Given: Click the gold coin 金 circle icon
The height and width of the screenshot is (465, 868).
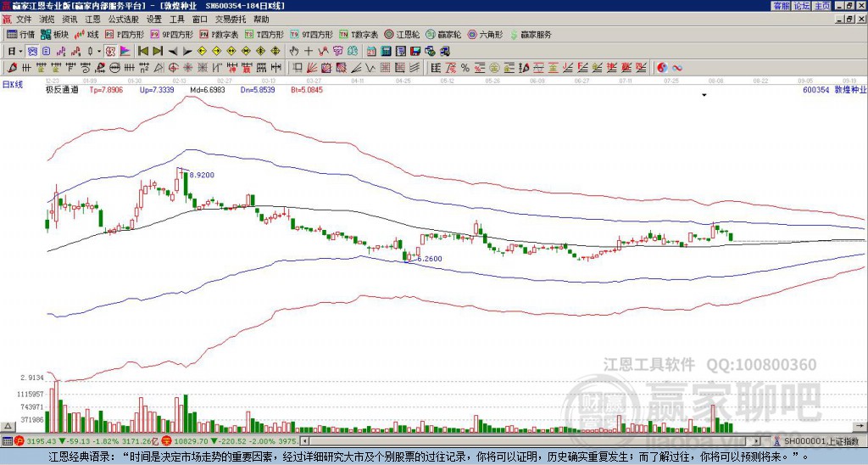Looking at the screenshot, I should coord(494,68).
